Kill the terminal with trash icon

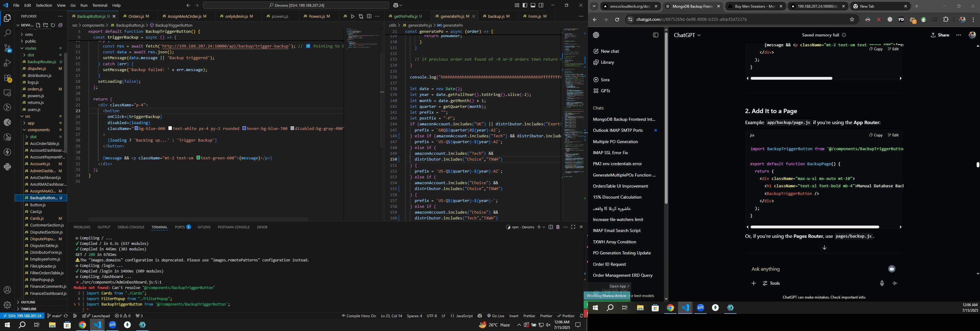tap(558, 227)
